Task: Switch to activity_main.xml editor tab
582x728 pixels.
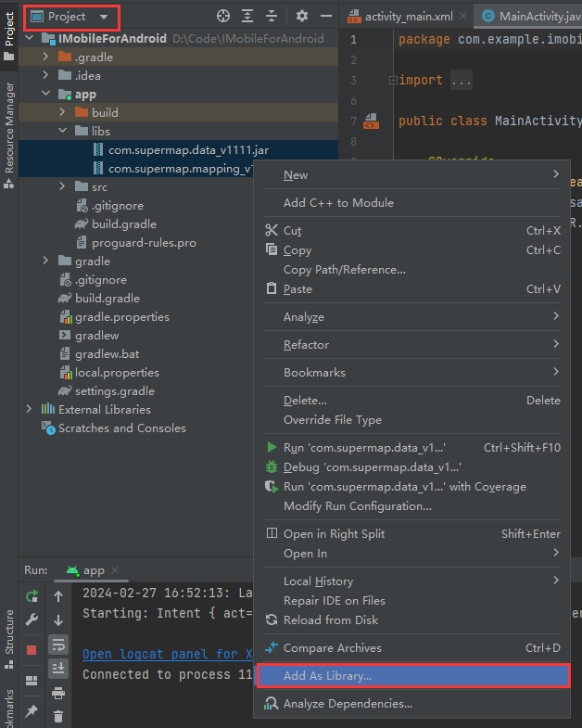Action: [x=401, y=17]
